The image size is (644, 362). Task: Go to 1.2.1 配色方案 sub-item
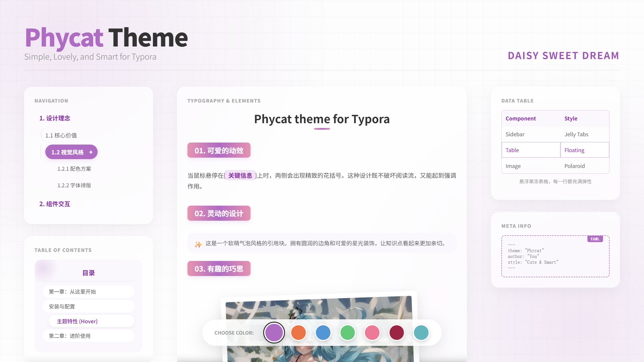(74, 169)
